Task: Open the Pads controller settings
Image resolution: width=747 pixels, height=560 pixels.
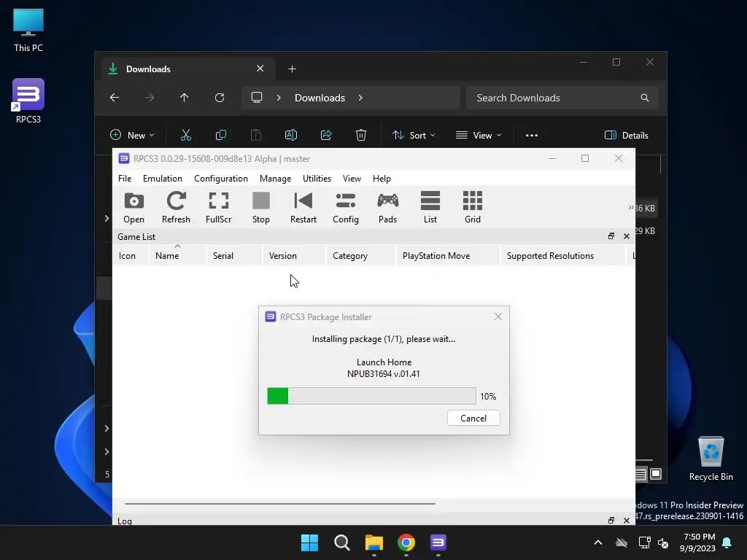Action: coord(388,207)
